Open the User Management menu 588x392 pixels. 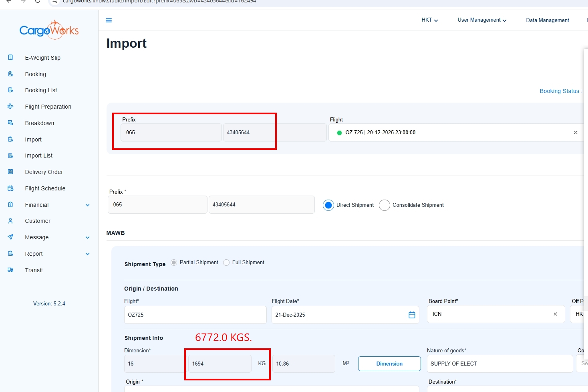coord(482,20)
